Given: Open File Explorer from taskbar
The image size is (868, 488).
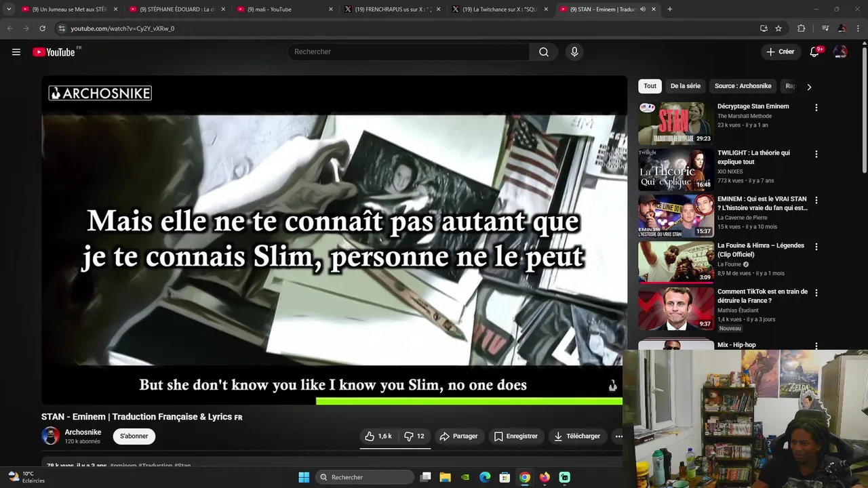Looking at the screenshot, I should 445,477.
